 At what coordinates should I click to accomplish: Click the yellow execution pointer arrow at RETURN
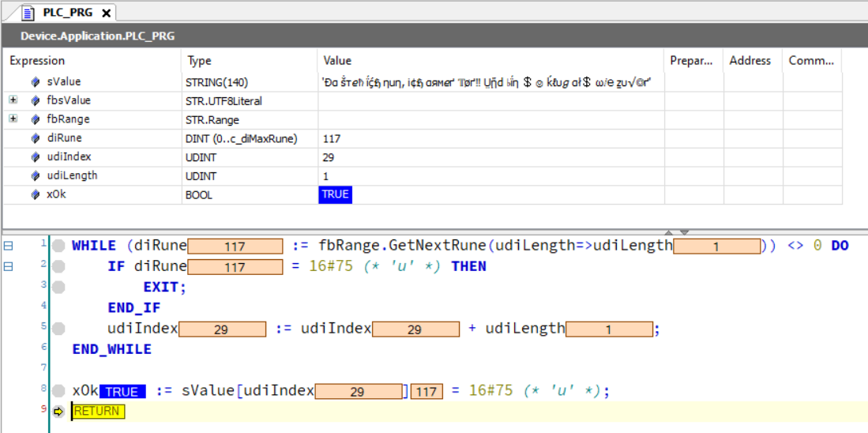(58, 412)
